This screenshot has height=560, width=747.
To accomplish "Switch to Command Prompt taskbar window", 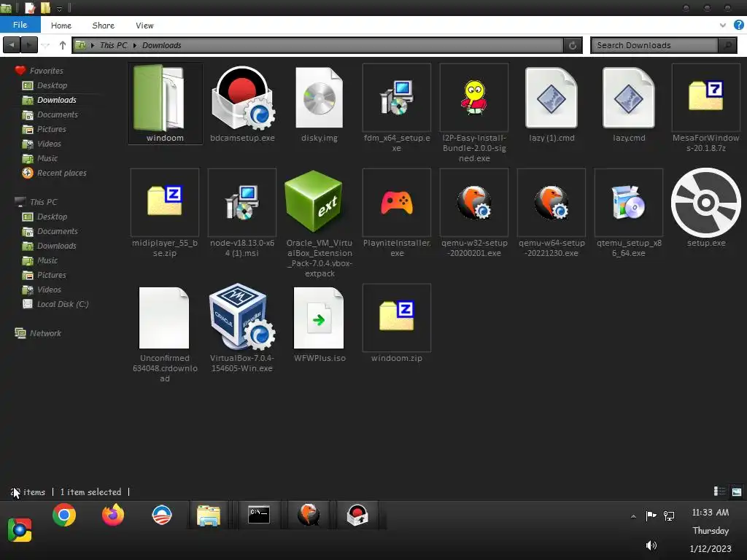I will (x=259, y=516).
